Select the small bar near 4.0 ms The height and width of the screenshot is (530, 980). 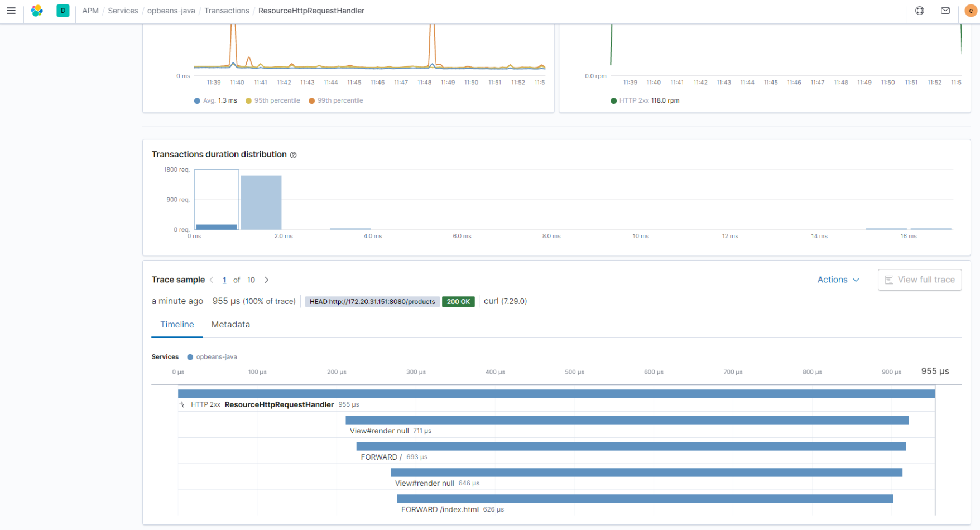coord(350,228)
